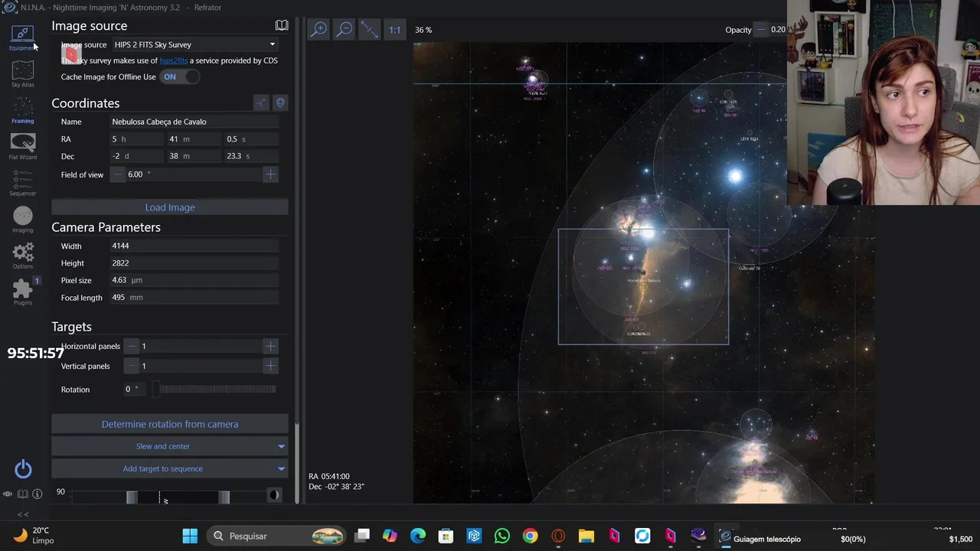This screenshot has width=980, height=551.
Task: Click Add target to sequence button
Action: pos(162,468)
